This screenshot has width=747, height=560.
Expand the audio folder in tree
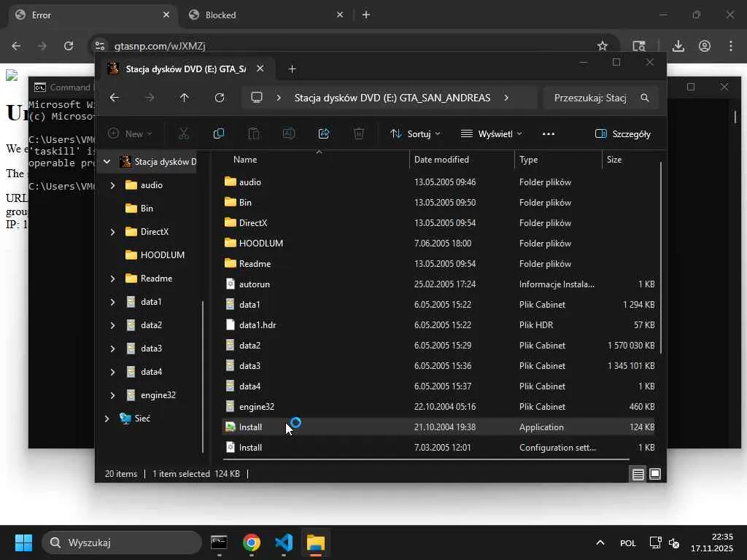tap(112, 185)
